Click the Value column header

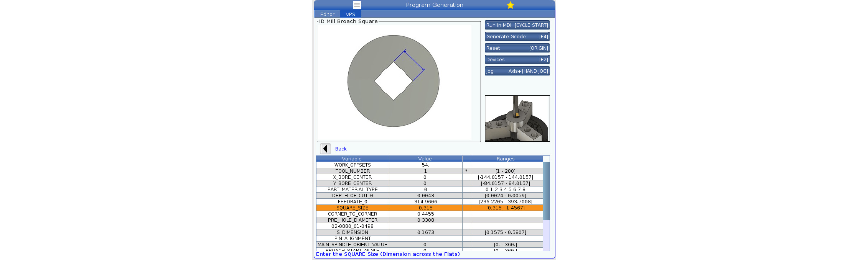(425, 159)
